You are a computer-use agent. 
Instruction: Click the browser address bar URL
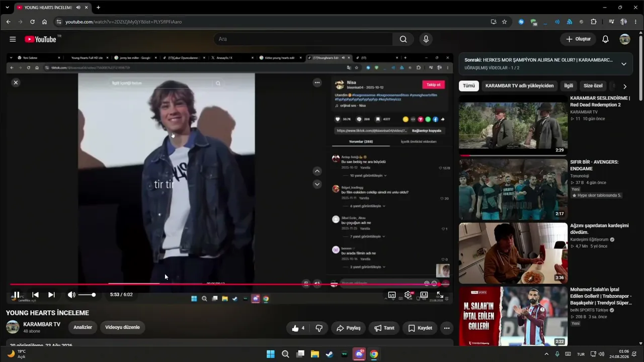(x=124, y=22)
